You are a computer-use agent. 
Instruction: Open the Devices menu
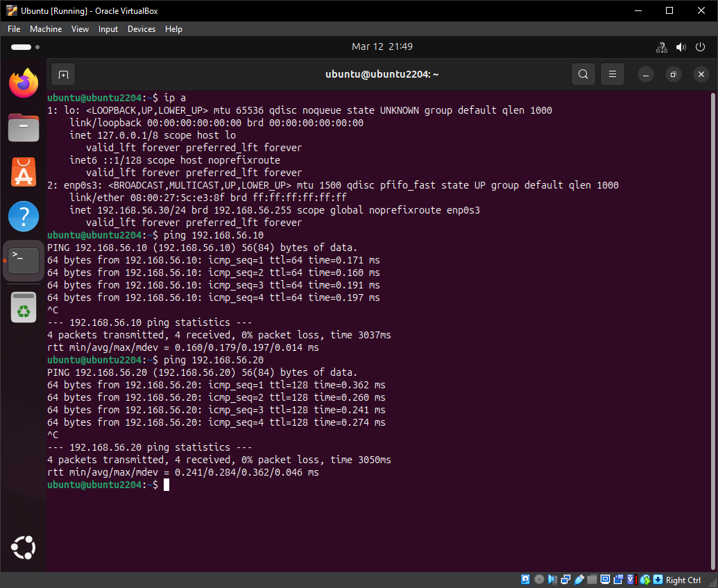point(142,29)
